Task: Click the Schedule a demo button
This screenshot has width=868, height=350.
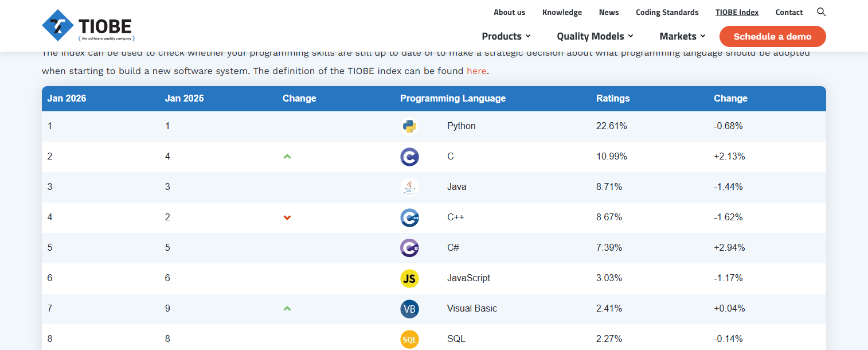Action: pos(773,36)
